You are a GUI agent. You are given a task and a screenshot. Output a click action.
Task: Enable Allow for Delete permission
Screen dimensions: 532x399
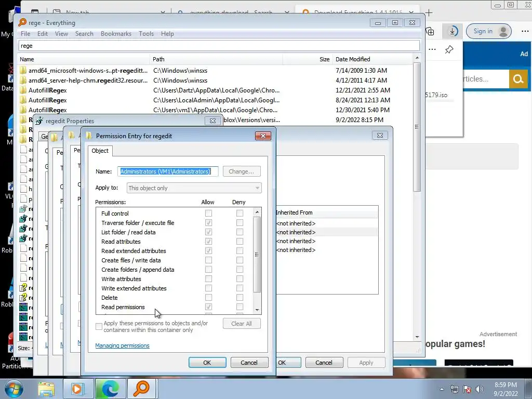[x=208, y=297]
